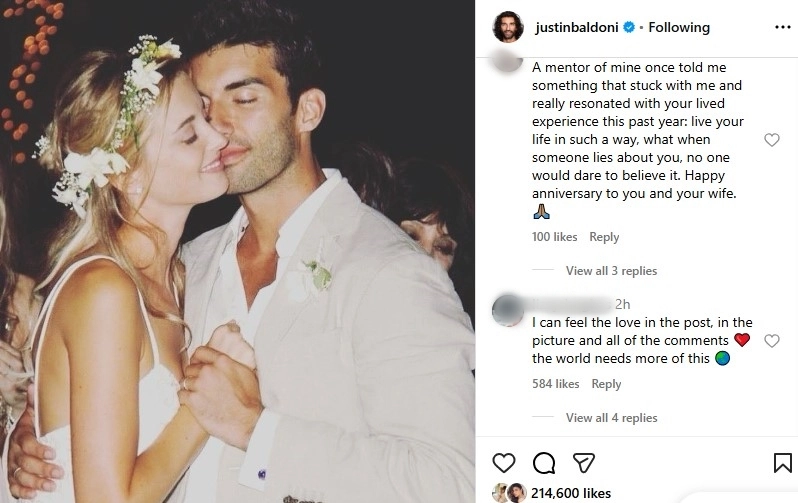
Task: Open avatar of the 'A mentor of mine' commenter
Action: point(511,62)
